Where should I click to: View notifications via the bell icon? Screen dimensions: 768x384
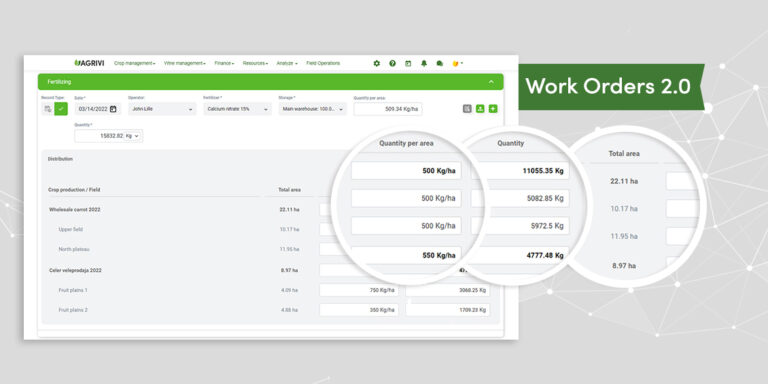pos(424,63)
